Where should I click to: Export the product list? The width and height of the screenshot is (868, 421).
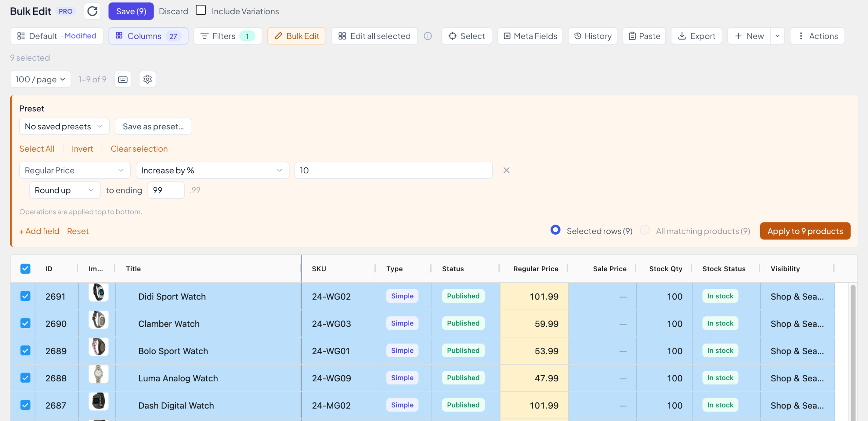coord(696,36)
